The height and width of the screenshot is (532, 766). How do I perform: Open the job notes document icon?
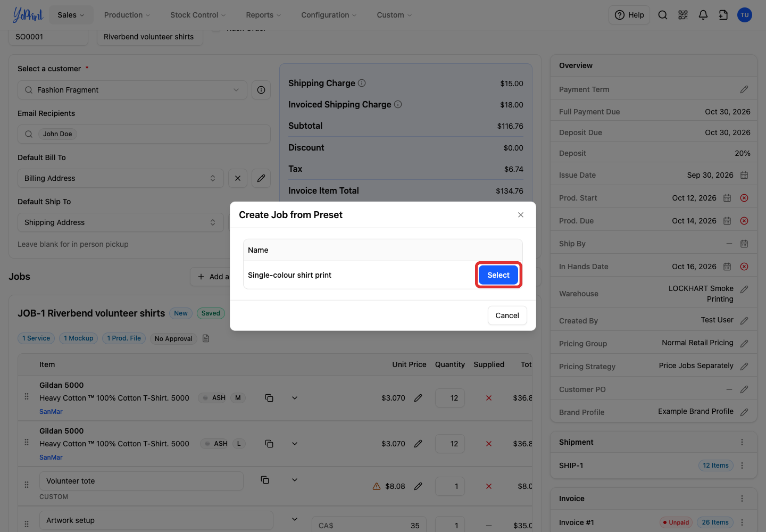point(206,338)
